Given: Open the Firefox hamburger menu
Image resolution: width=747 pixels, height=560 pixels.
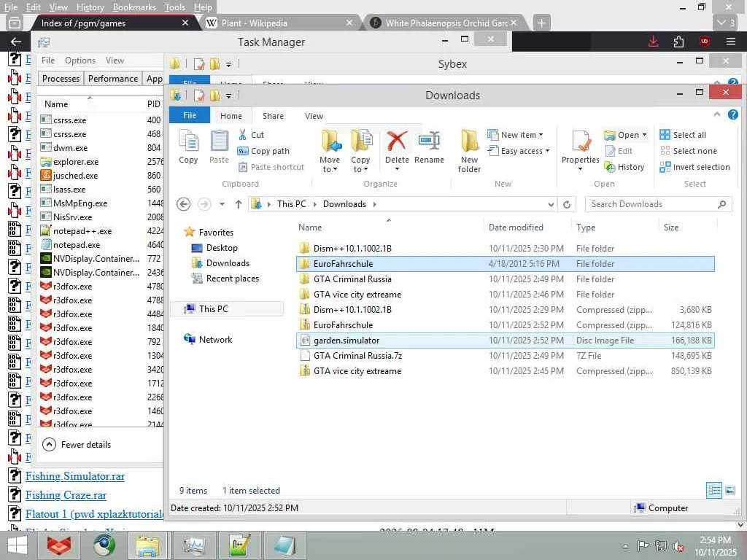Looking at the screenshot, I should click(x=731, y=42).
